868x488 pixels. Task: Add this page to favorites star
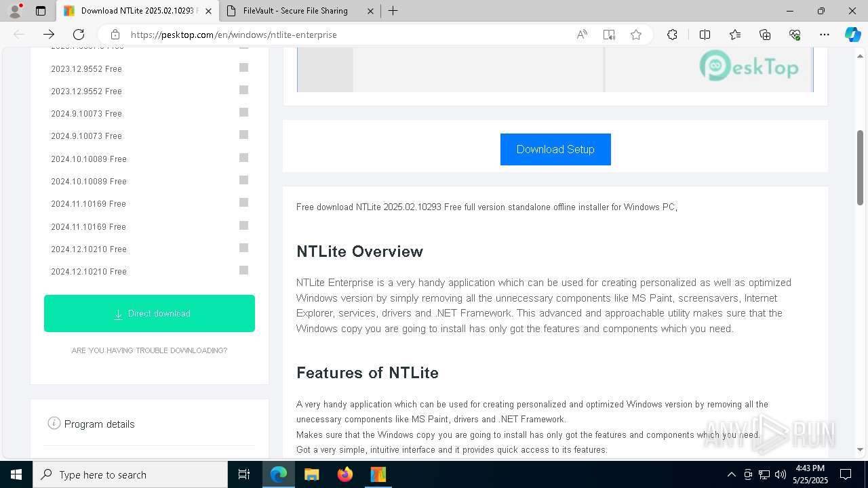[636, 35]
